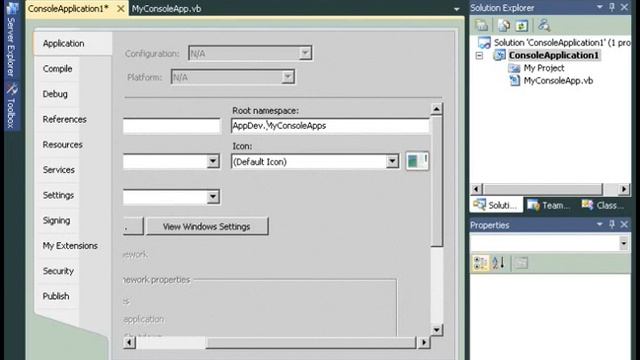Switch to the Soluti... panel tab
This screenshot has width=640, height=360.
pyautogui.click(x=496, y=205)
